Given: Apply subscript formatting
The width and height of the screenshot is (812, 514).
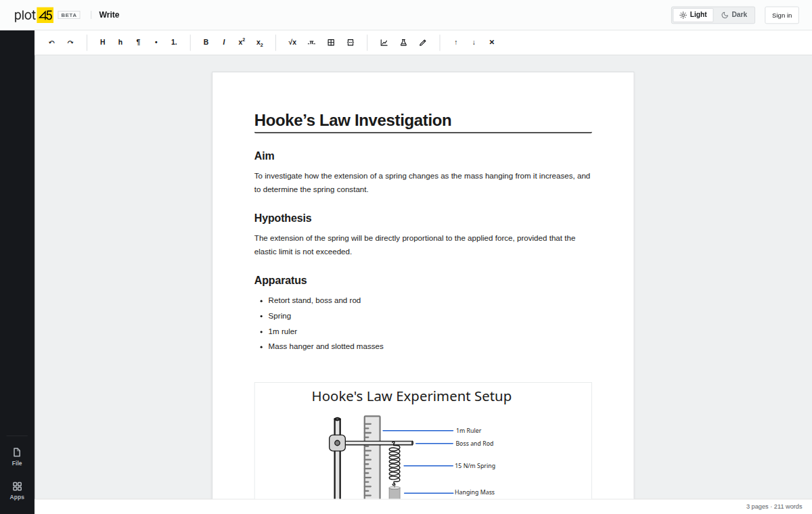Looking at the screenshot, I should click(x=260, y=43).
